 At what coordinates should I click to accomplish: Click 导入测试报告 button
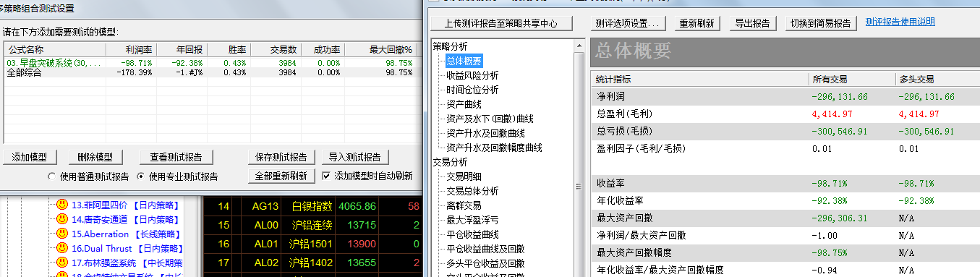[354, 157]
